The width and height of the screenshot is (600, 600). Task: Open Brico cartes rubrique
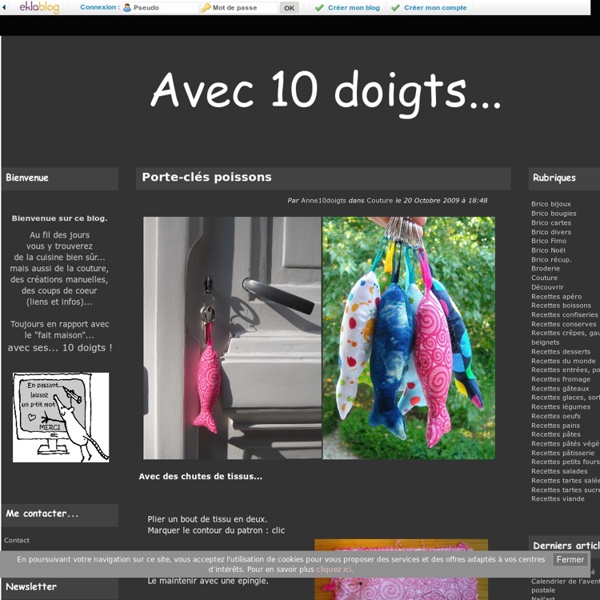[551, 222]
